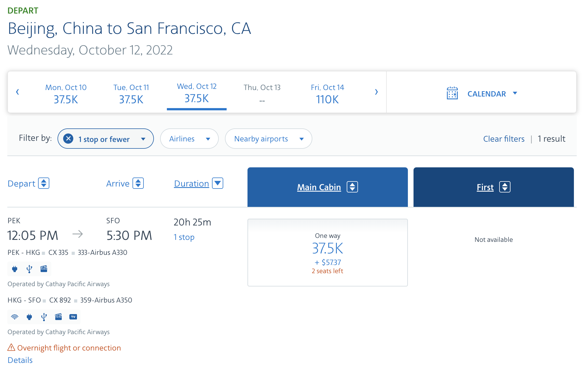
Task: Select the Mon, Oct 10 date tab
Action: click(x=66, y=94)
